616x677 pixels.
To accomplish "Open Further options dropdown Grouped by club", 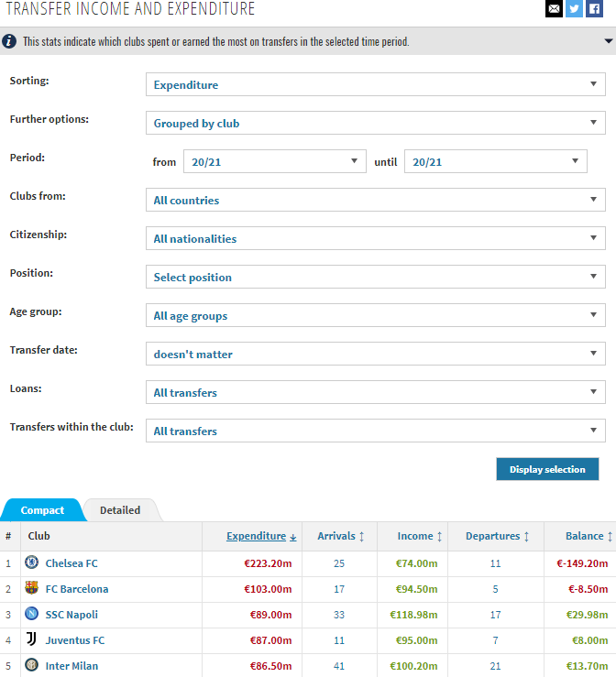I will click(x=376, y=123).
